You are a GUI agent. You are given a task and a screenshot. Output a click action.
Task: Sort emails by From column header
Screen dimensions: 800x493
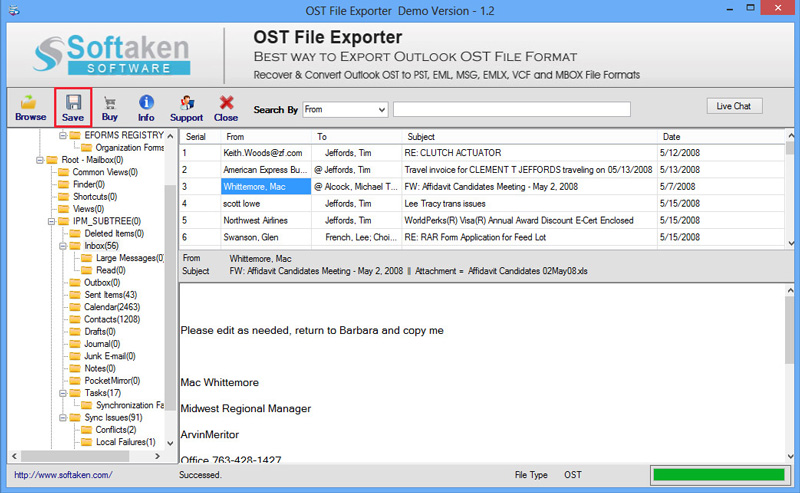266,137
